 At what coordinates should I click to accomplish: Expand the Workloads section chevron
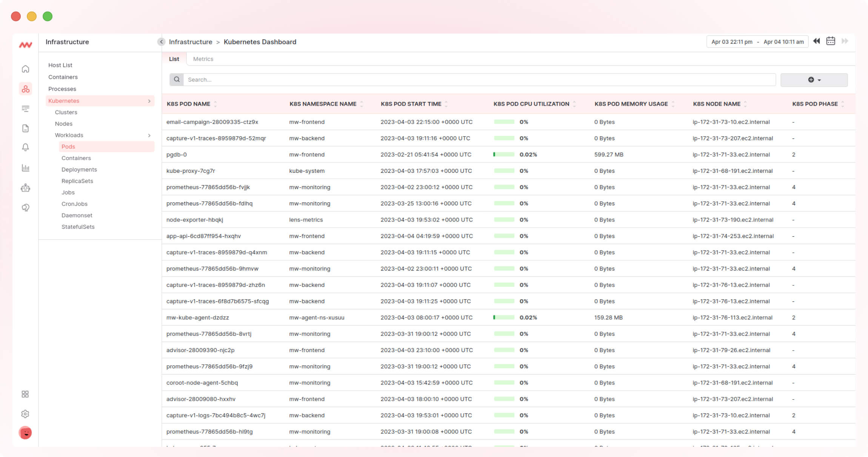click(x=149, y=135)
